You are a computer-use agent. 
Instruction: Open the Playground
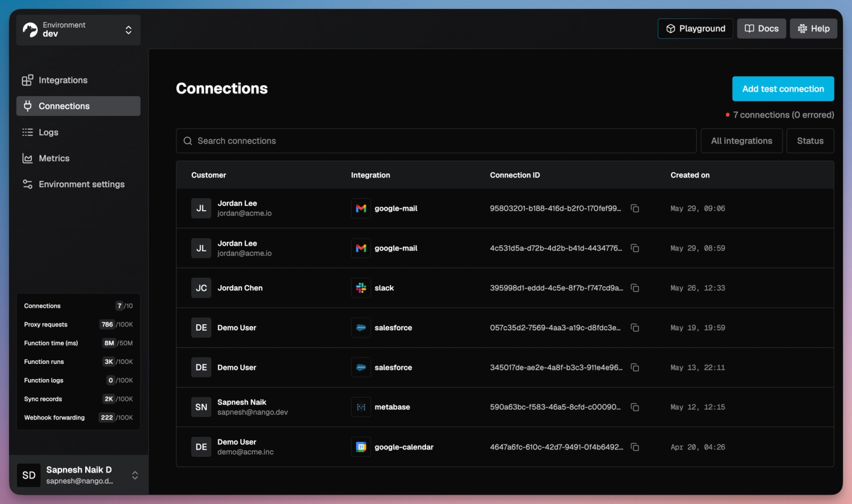[695, 28]
